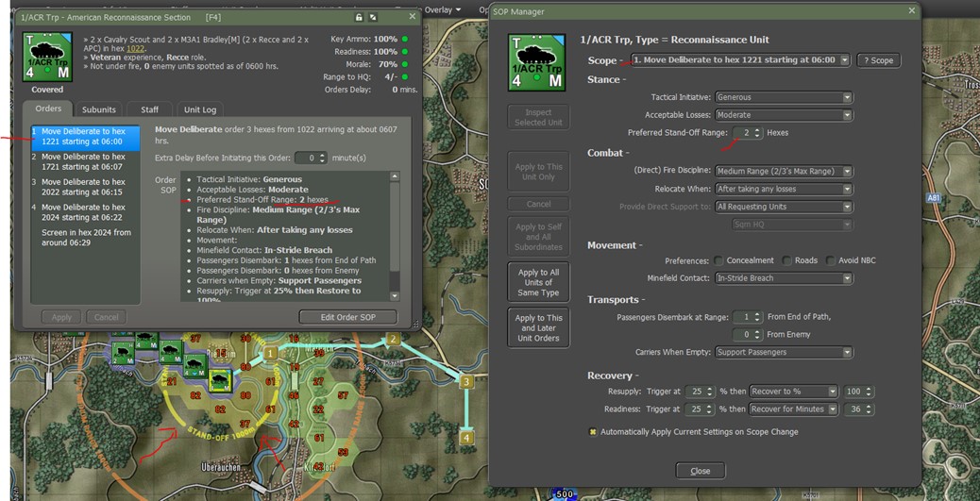Click the unit window's resize grip corner

click(414, 324)
